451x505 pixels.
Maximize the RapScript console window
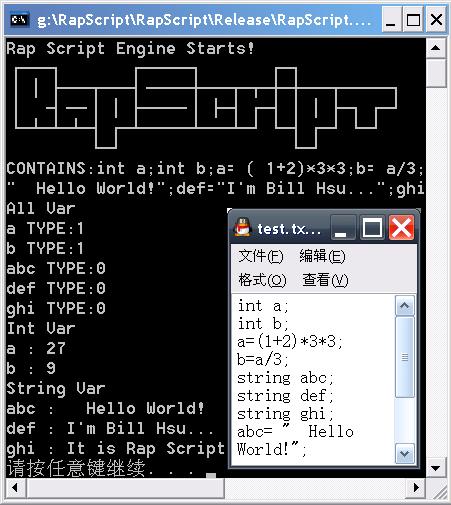point(413,20)
